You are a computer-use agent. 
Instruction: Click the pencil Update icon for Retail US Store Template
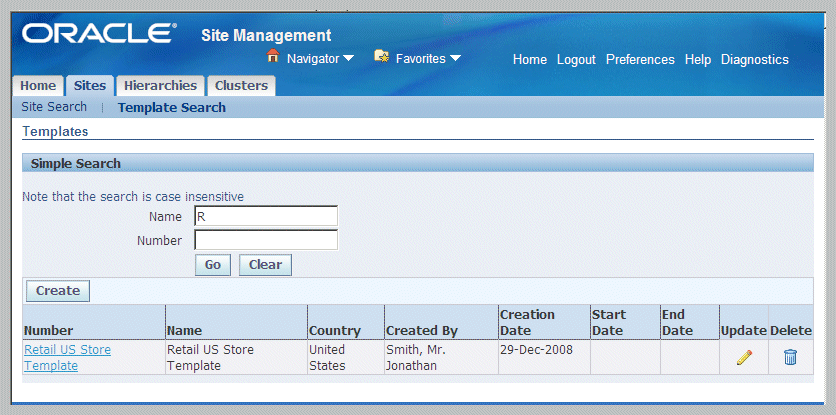click(x=744, y=357)
